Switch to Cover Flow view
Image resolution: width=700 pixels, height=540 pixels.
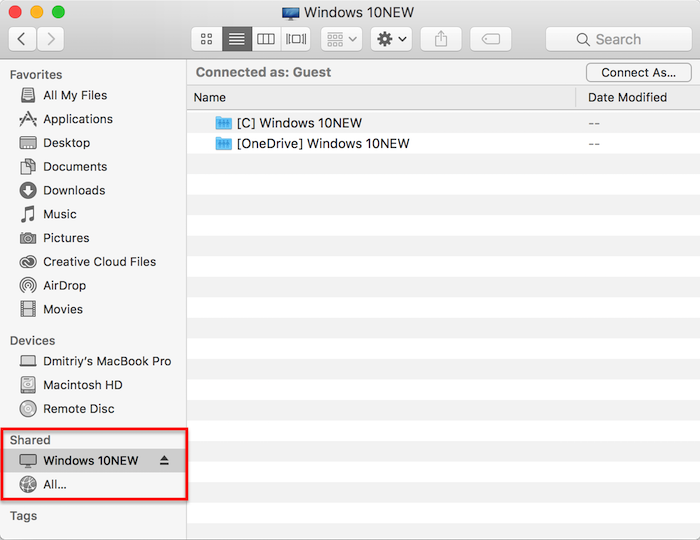coord(296,39)
